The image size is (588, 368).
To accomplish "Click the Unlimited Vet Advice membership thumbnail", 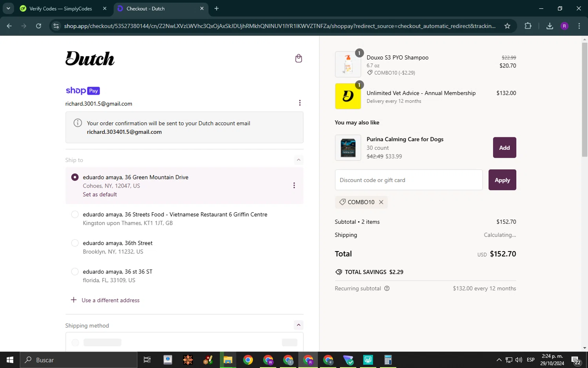I will (348, 96).
